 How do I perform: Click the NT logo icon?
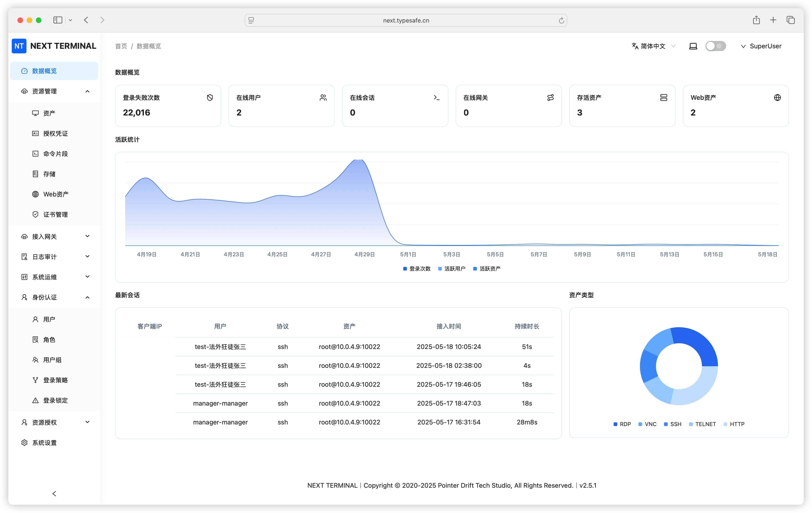point(19,46)
